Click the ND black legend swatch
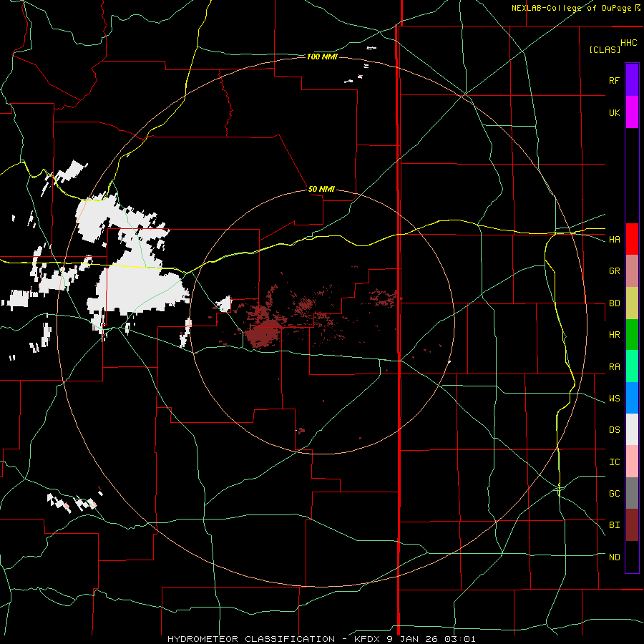The image size is (644, 644). pyautogui.click(x=632, y=557)
